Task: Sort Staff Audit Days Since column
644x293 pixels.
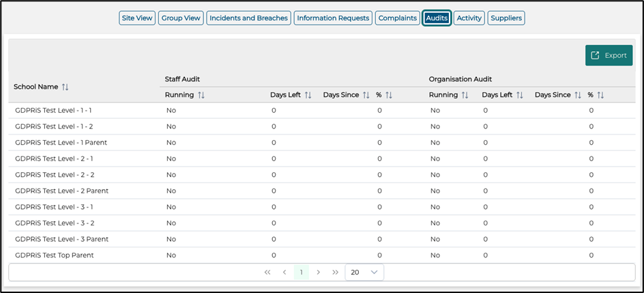Action: [366, 95]
